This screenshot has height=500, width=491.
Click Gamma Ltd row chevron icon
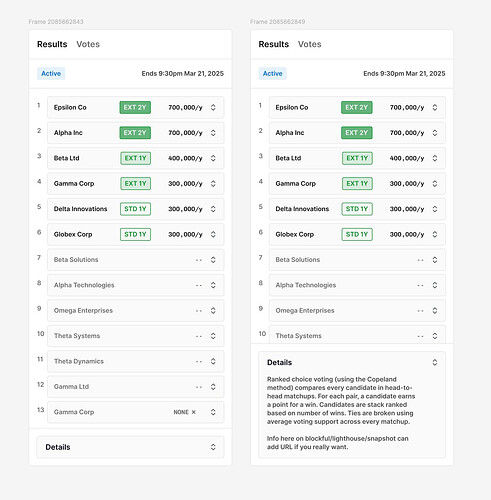click(x=213, y=387)
